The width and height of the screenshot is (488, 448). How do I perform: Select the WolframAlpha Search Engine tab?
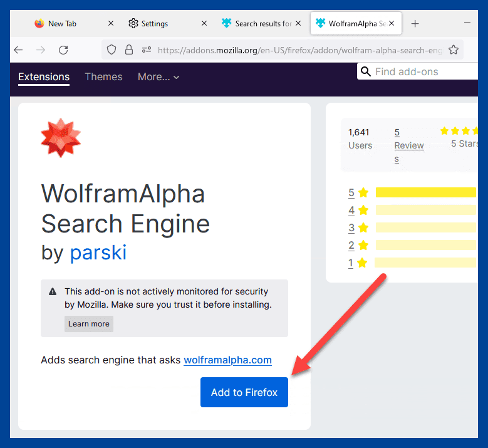point(357,24)
